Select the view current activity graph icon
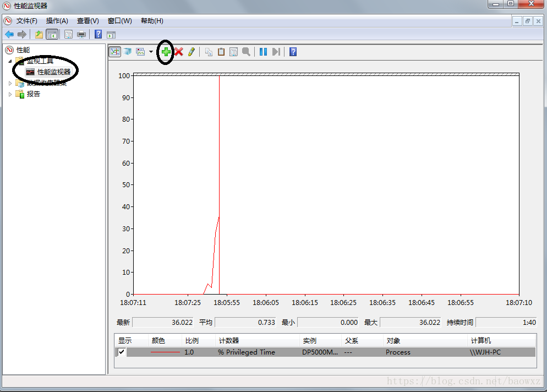Viewport: 547px width, 392px height. (x=115, y=52)
